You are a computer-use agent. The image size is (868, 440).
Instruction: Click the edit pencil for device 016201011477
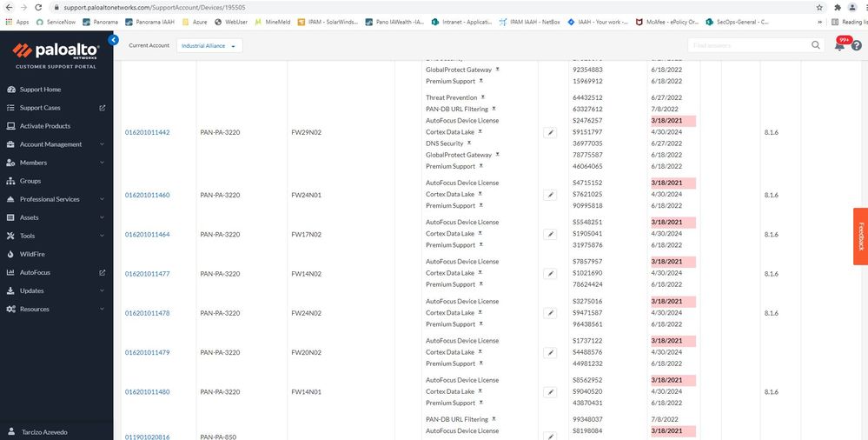pos(550,274)
